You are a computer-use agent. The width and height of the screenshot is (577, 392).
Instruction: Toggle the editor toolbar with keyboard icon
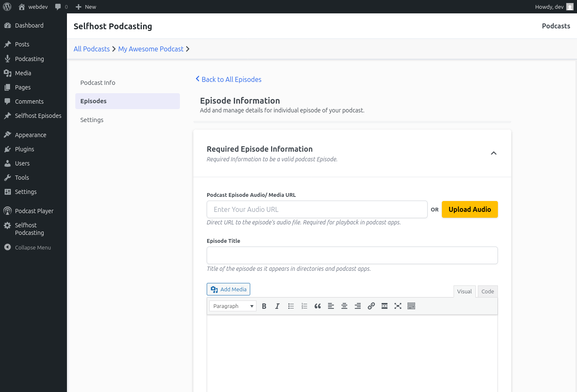tap(411, 306)
